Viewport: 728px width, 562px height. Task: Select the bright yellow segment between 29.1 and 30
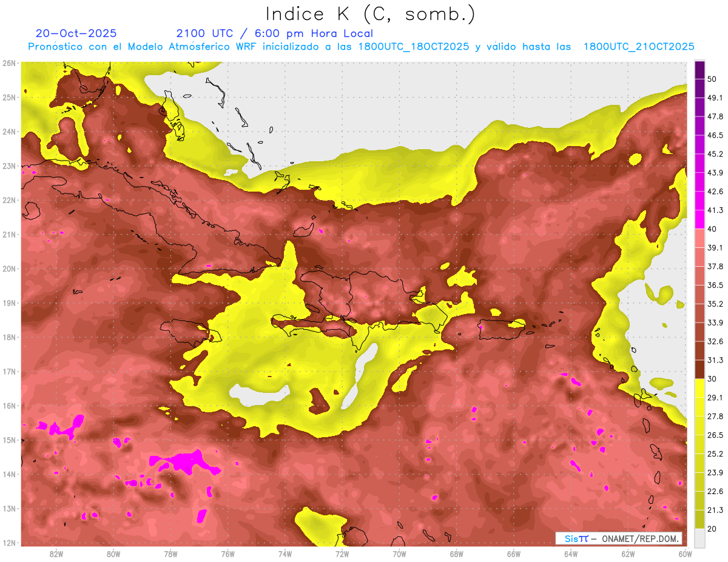[699, 389]
